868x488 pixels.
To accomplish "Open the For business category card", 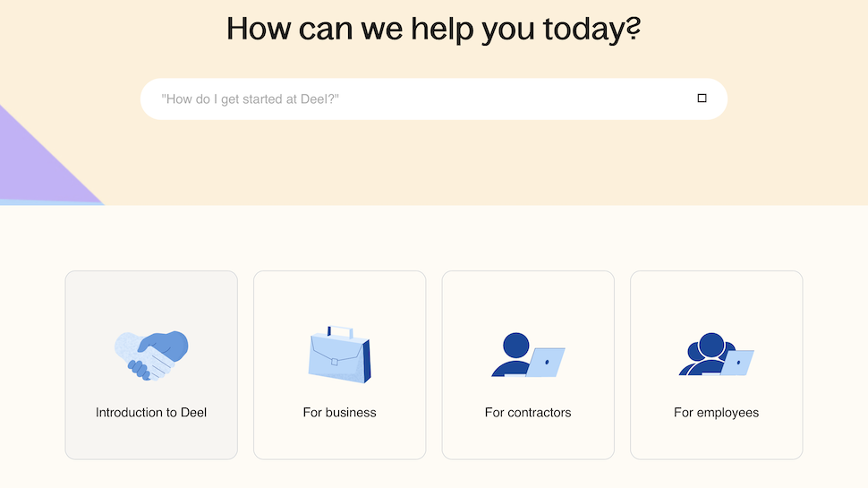I will click(340, 365).
